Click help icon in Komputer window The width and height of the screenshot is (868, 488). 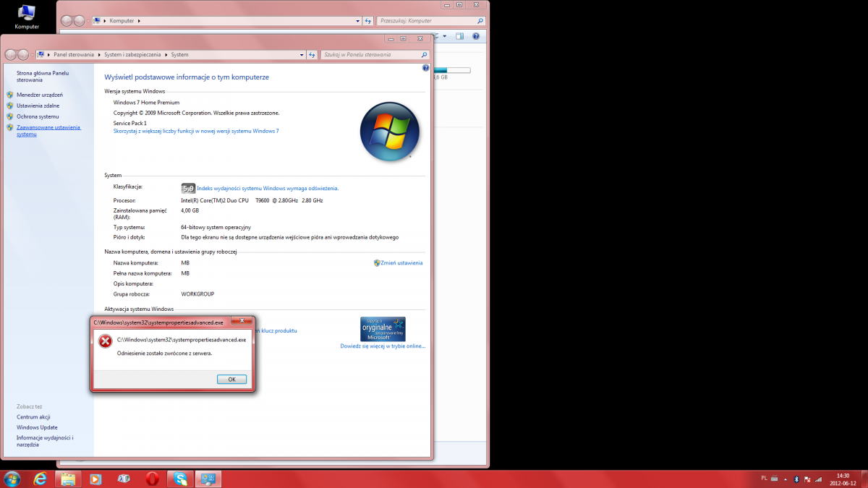[x=476, y=35]
